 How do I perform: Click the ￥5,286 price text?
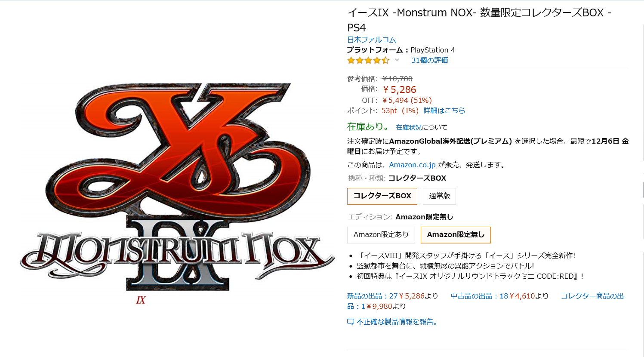coord(399,89)
